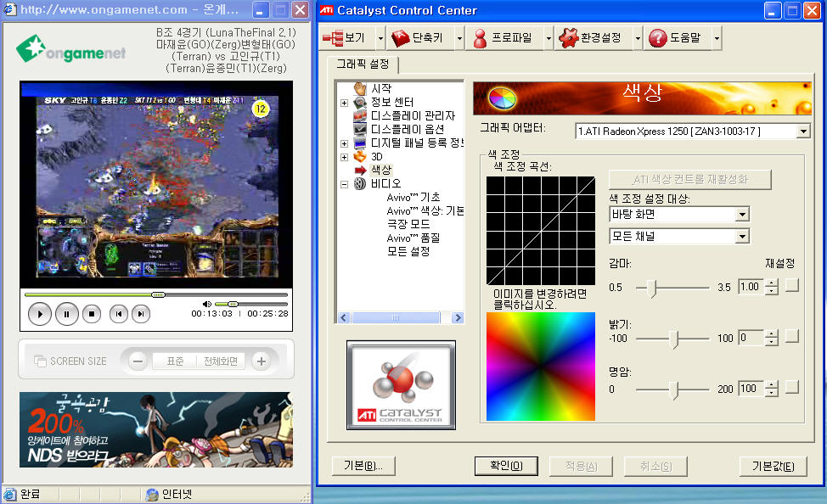
Task: Switch to the 그래픽 설정 tab
Action: click(x=363, y=64)
